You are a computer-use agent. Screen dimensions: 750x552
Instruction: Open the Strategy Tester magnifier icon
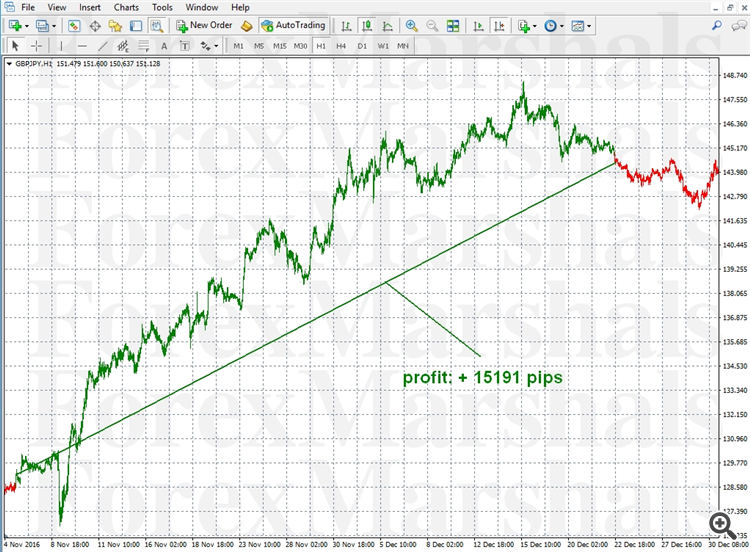(156, 26)
